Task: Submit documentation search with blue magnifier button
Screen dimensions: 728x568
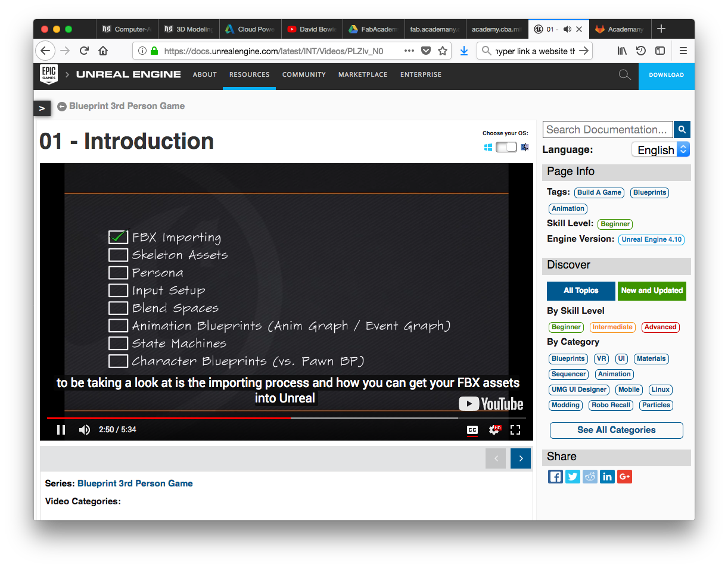Action: [682, 129]
